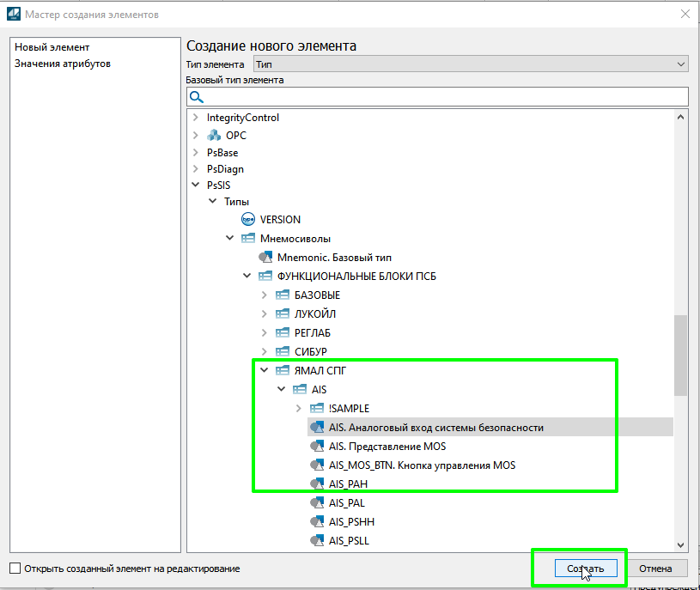Click the VERSION type icon
The width and height of the screenshot is (700, 590).
click(248, 220)
